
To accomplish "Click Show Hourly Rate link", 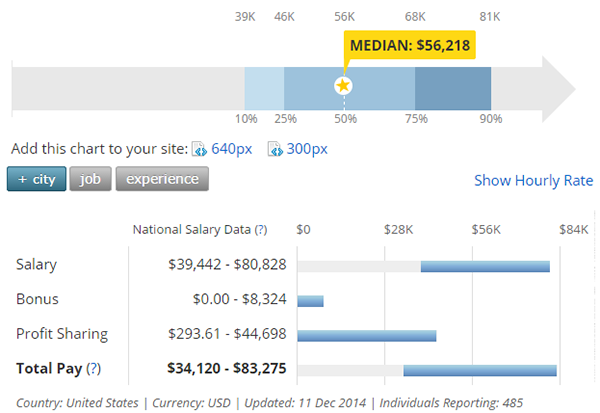I will (x=533, y=180).
